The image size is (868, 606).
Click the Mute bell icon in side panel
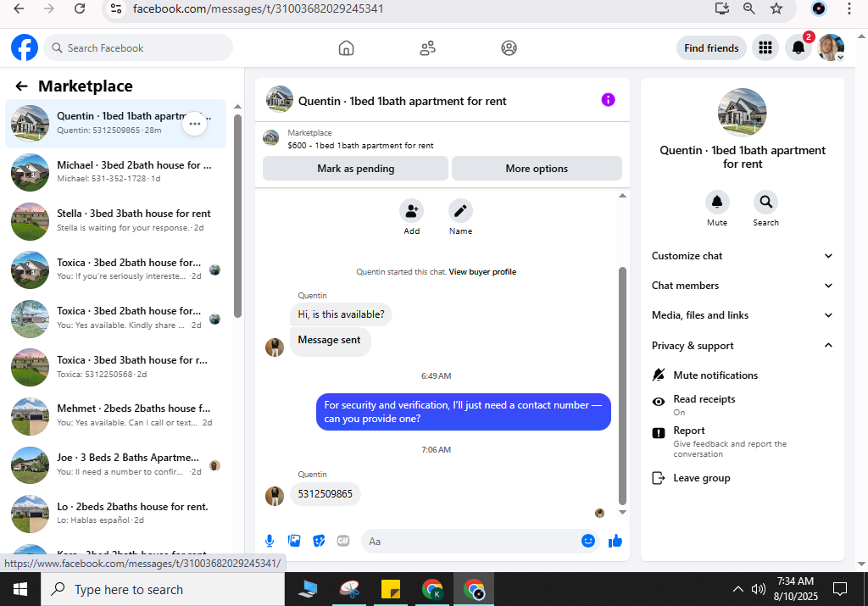[717, 202]
